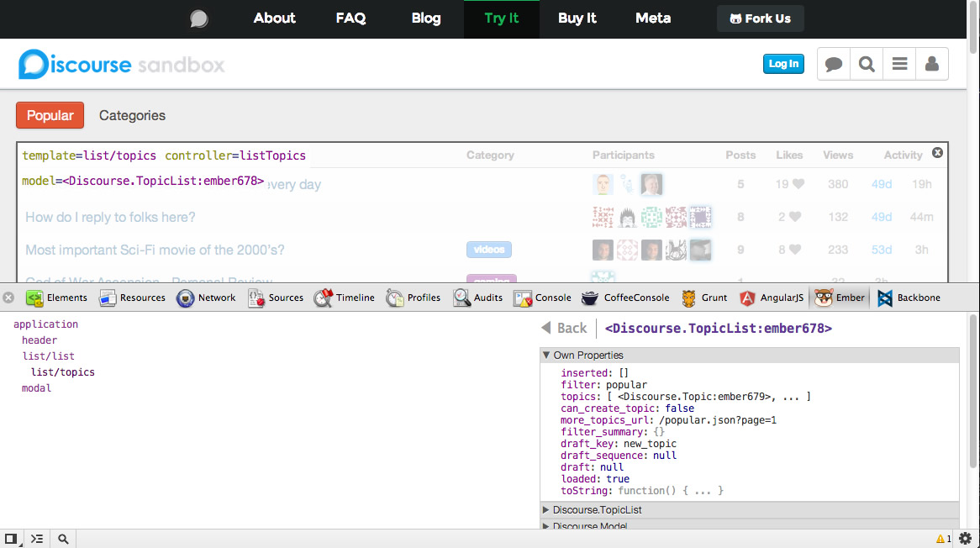Click the Log In button
This screenshot has height=548, width=980.
pyautogui.click(x=783, y=64)
